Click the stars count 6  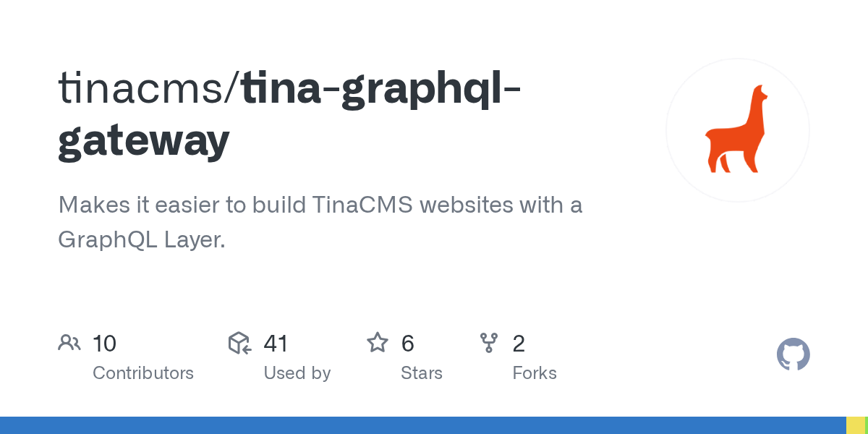(x=408, y=344)
